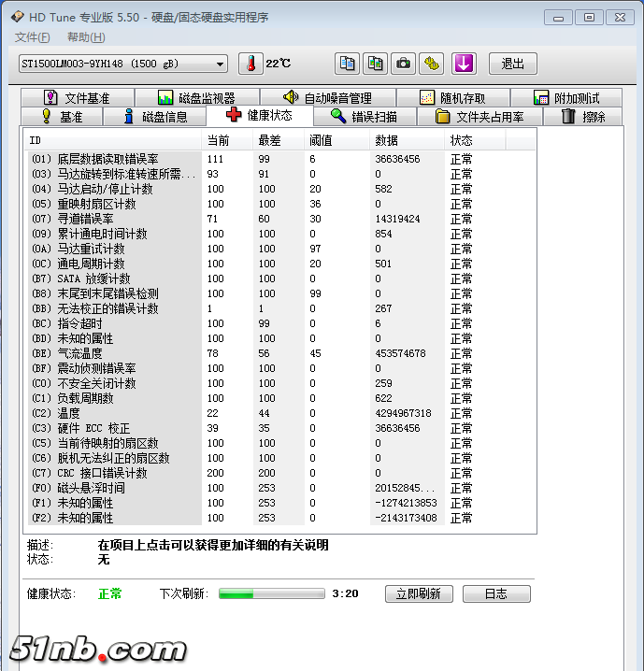Save screenshot using the camera icon
Image resolution: width=644 pixels, height=671 pixels.
click(403, 64)
